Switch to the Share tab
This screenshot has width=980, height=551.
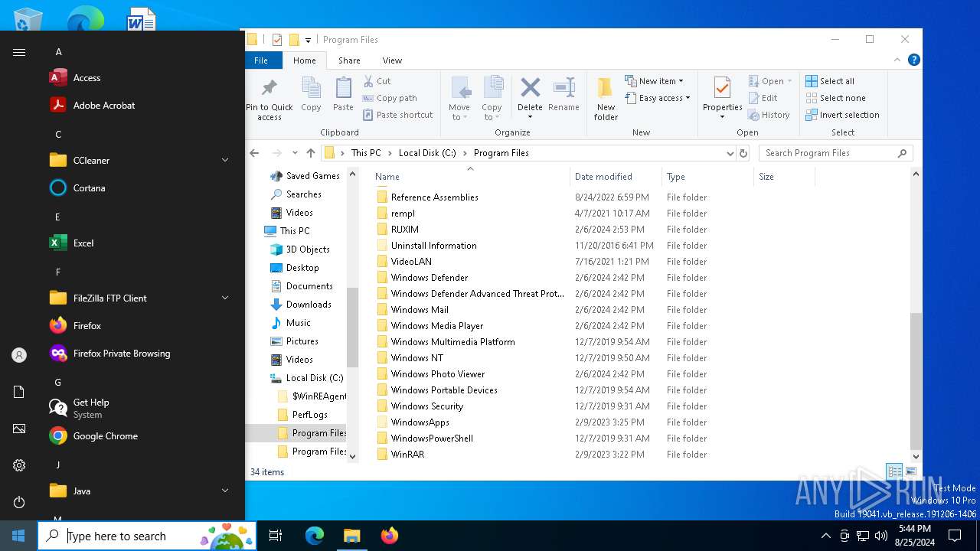349,60
